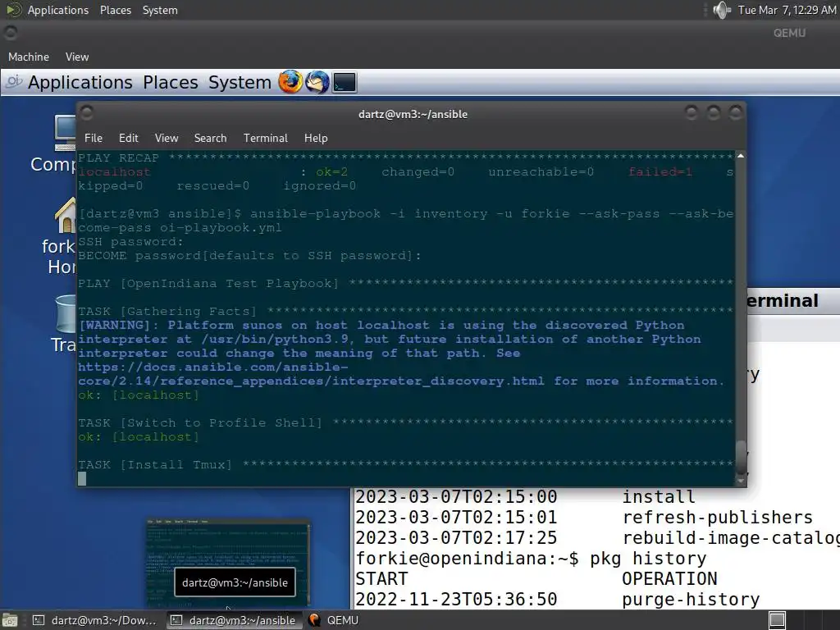The width and height of the screenshot is (840, 630).
Task: Click '2023-03-07T02:15:00' timestamp in guest terminal
Action: pos(456,497)
